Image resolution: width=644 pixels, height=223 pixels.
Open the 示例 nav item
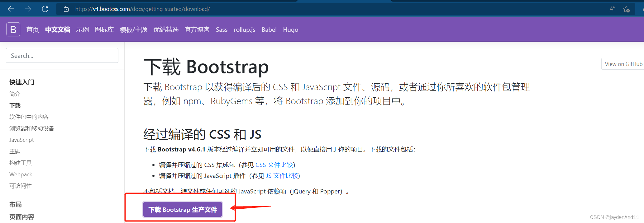[83, 30]
